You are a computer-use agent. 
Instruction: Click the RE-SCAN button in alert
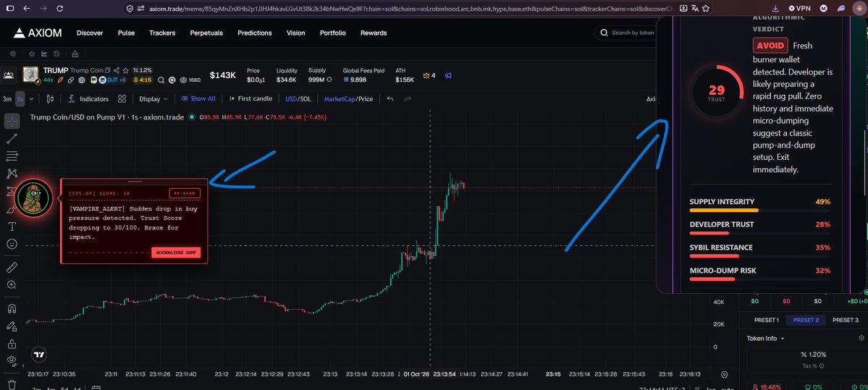(x=185, y=193)
